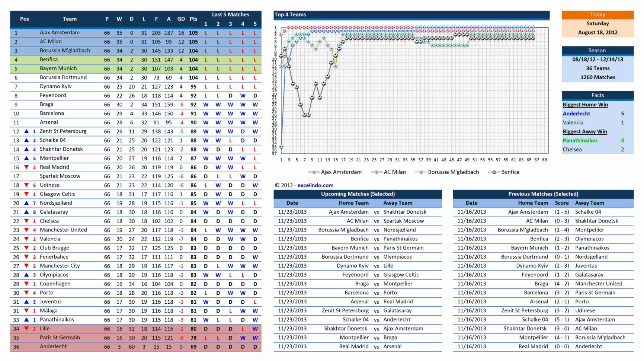Open sort options on the Team column header

coord(70,19)
